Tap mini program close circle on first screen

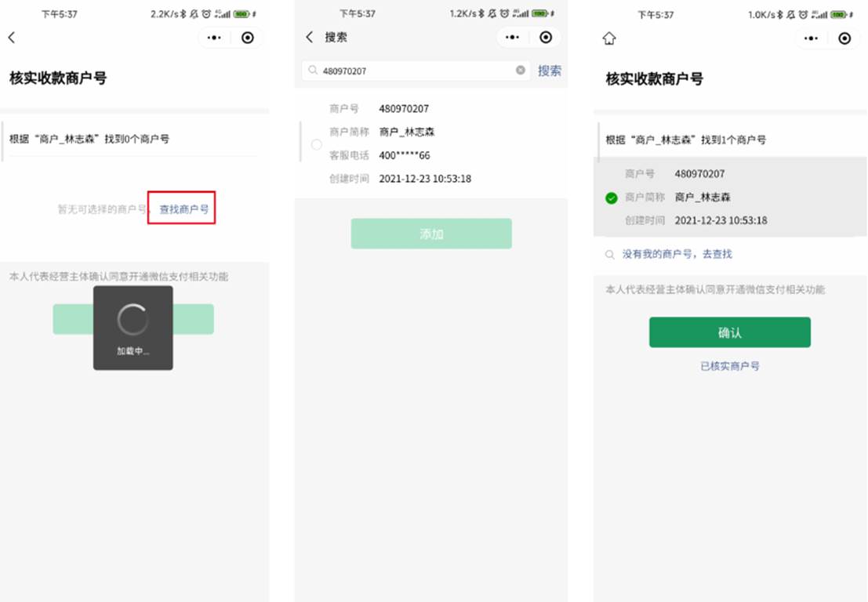pos(248,38)
